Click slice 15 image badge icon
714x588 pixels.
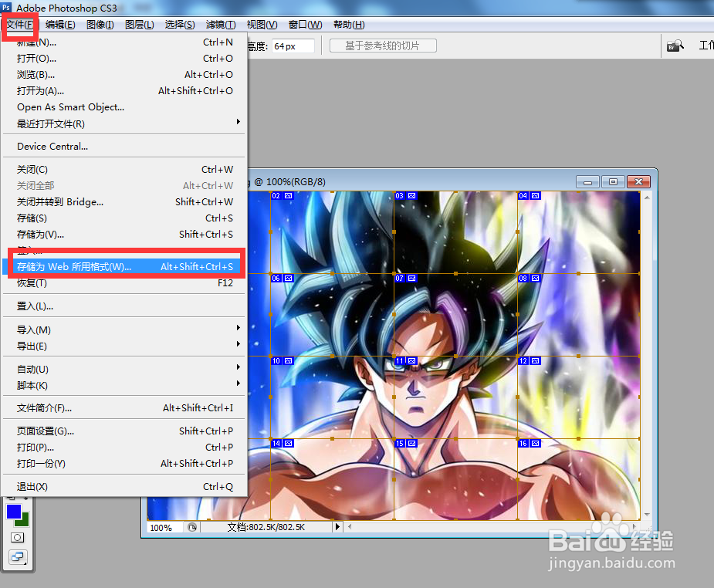[x=411, y=444]
